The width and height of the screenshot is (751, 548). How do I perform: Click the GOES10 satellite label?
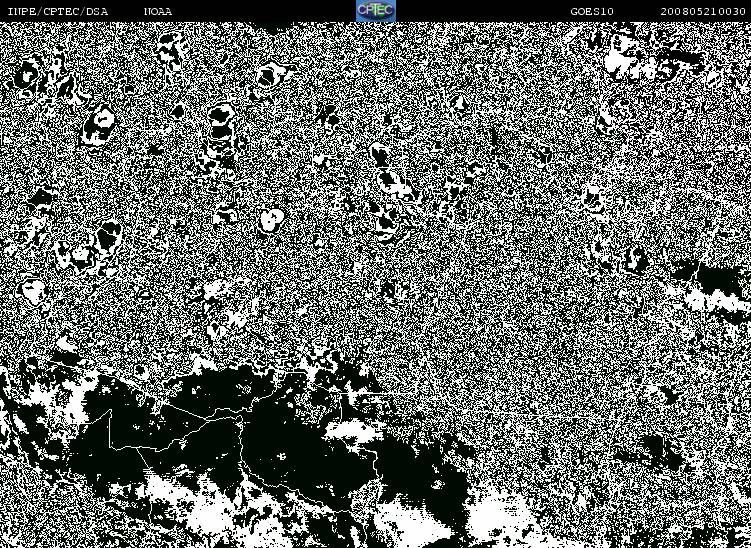[592, 11]
